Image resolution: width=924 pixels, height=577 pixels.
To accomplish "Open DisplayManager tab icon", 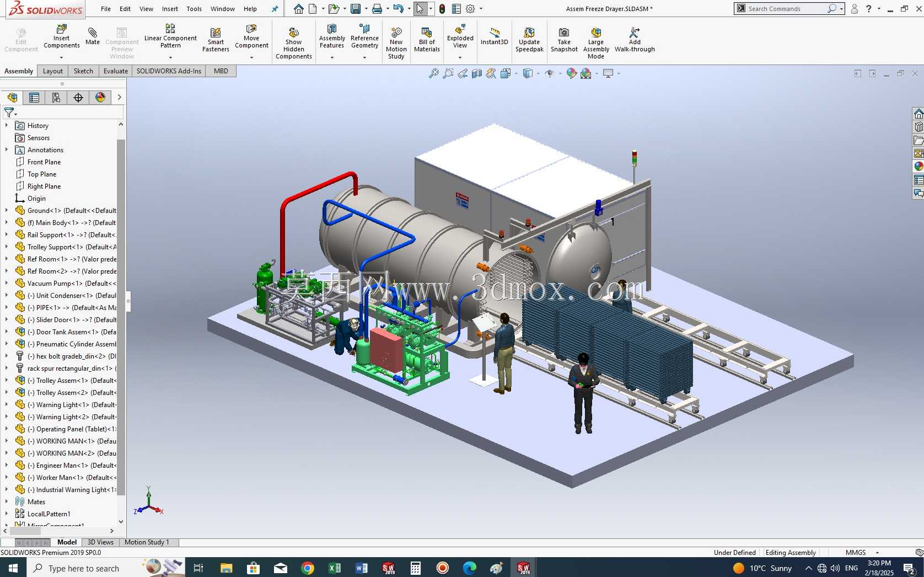I will tap(100, 98).
